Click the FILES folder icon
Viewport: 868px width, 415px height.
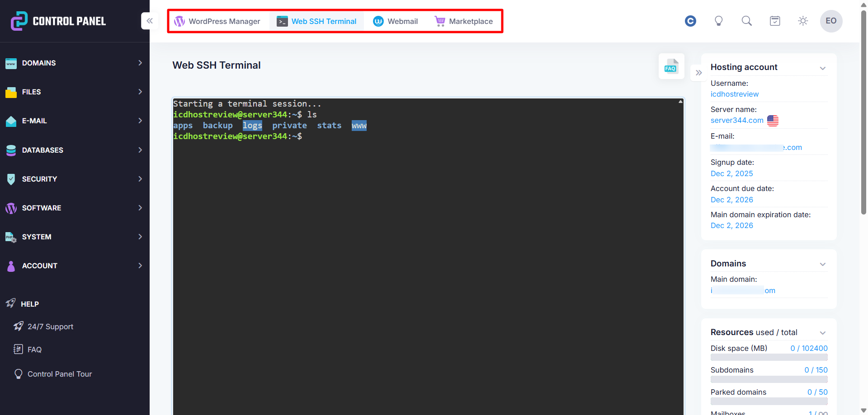[11, 92]
